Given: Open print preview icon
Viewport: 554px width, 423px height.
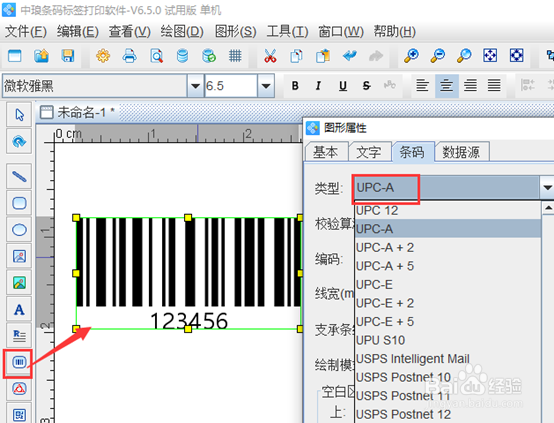Looking at the screenshot, I should (156, 56).
